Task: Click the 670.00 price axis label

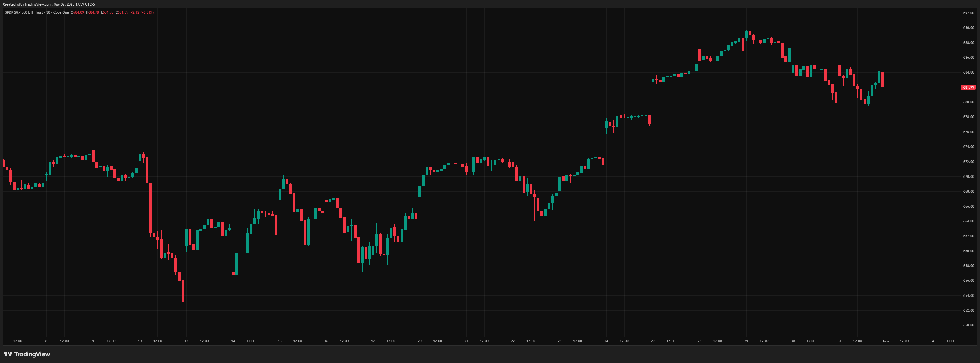Action: click(x=968, y=177)
